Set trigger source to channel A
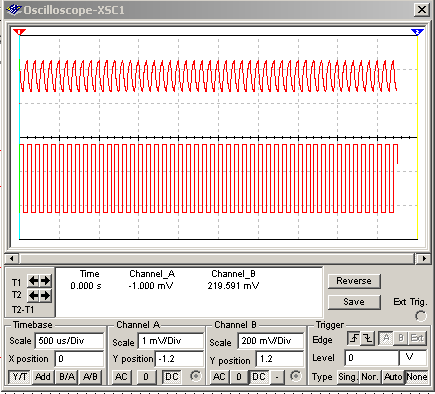Viewport: 435px width, 394px height. tap(386, 338)
